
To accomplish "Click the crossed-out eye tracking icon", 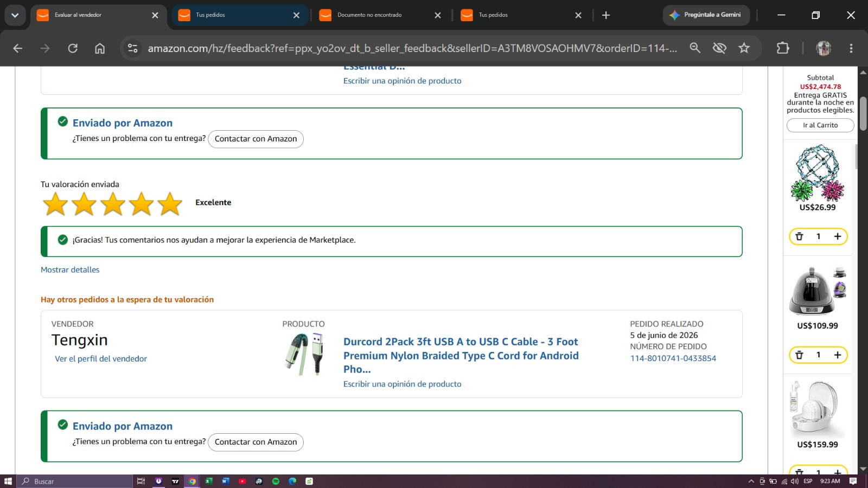I will coord(719,48).
